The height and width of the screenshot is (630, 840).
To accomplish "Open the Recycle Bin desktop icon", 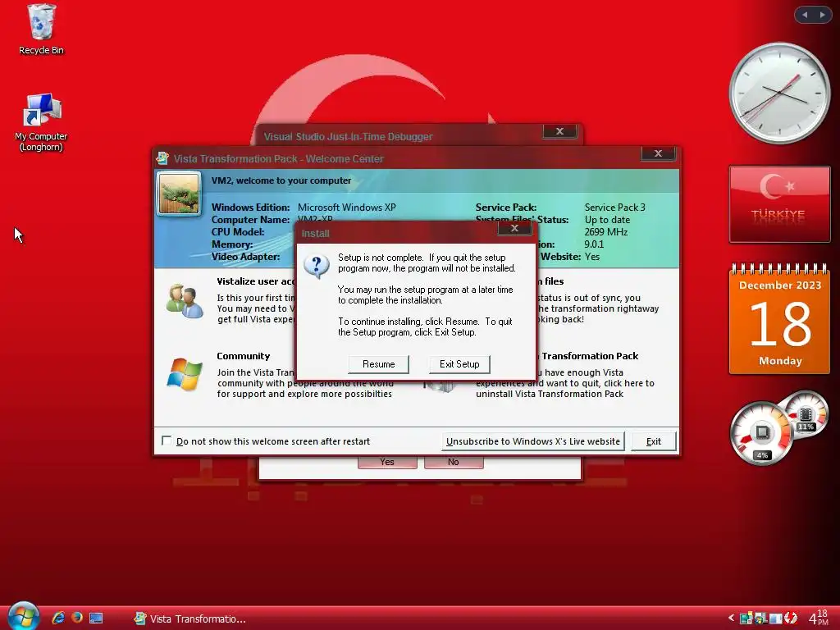I will (41, 30).
